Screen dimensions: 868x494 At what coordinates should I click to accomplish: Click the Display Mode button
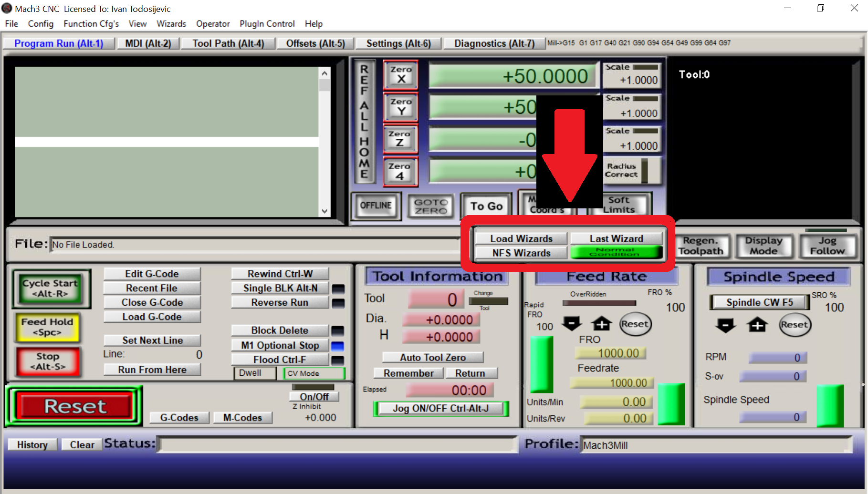coord(763,246)
